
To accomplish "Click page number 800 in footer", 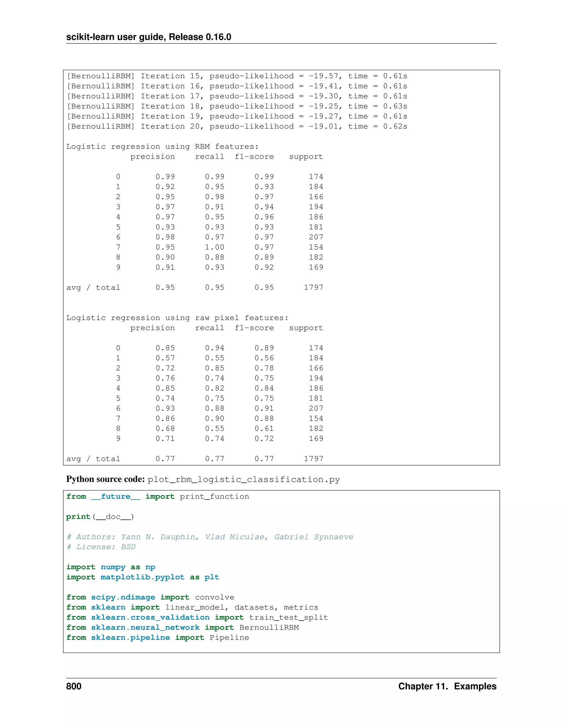I will [x=74, y=686].
